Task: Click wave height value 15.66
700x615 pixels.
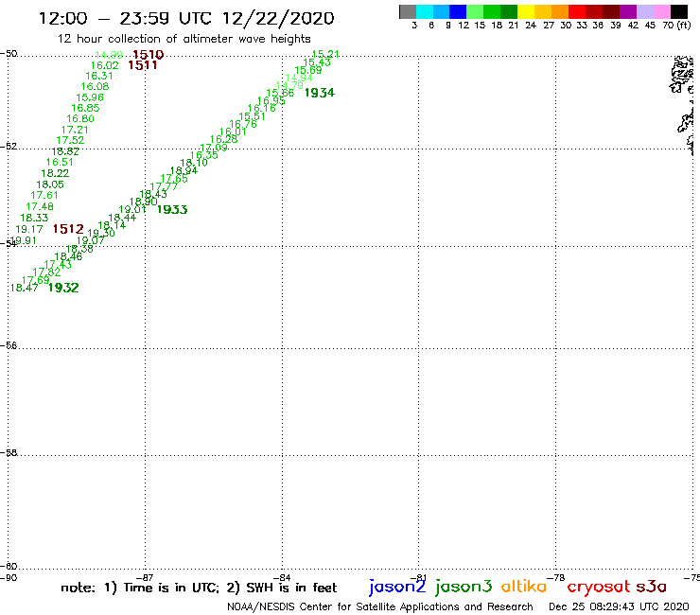Action: pos(280,93)
